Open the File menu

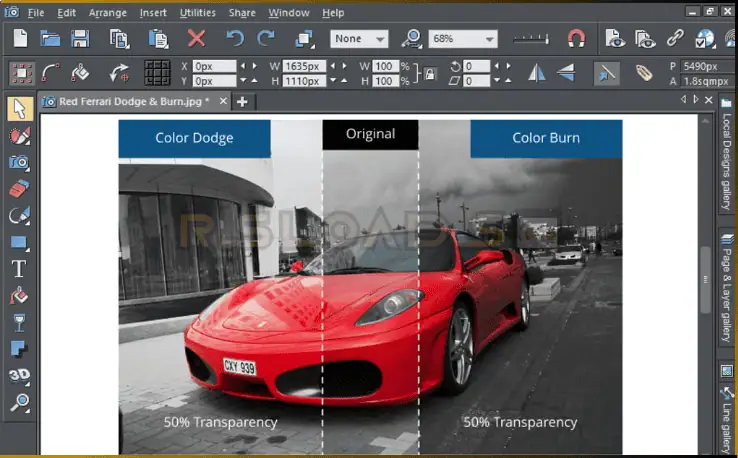(x=36, y=13)
